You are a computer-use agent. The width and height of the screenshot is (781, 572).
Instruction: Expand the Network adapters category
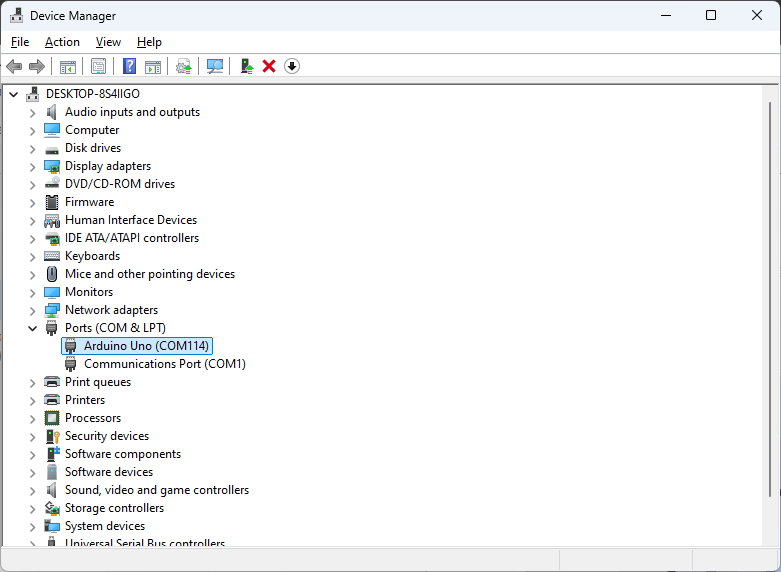tap(32, 310)
